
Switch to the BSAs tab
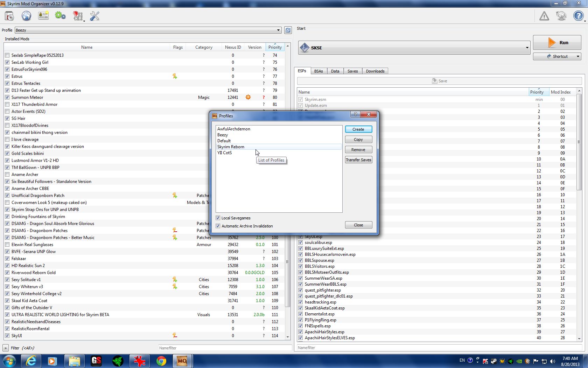(318, 71)
